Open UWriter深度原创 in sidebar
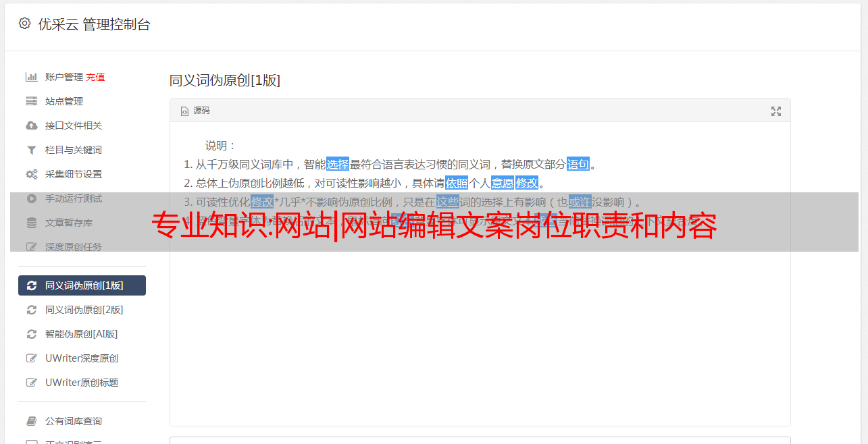This screenshot has height=444, width=868. point(82,358)
